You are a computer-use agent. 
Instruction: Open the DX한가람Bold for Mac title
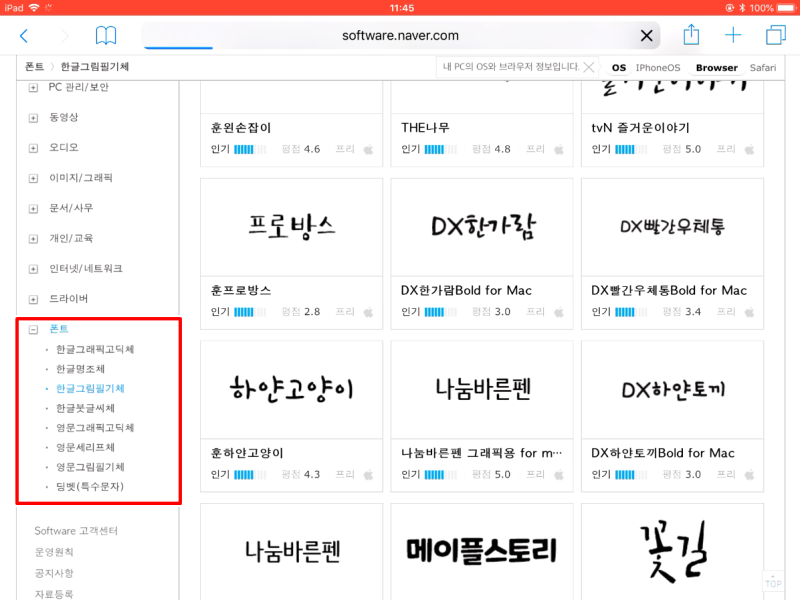466,290
